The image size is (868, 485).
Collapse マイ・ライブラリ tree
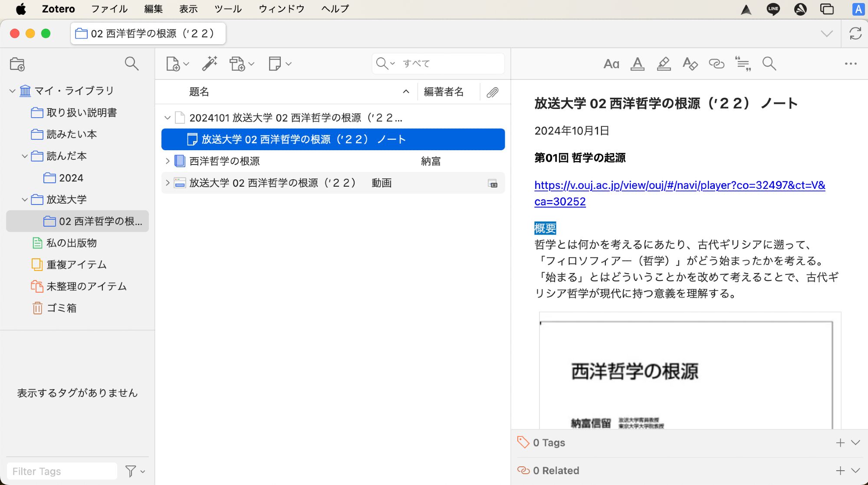[12, 91]
